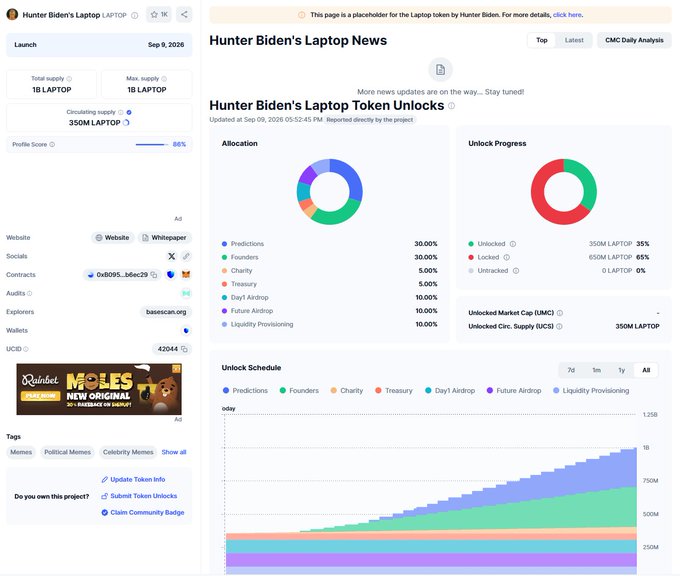Copy contract address 0xB095...b6ec29

pos(154,275)
